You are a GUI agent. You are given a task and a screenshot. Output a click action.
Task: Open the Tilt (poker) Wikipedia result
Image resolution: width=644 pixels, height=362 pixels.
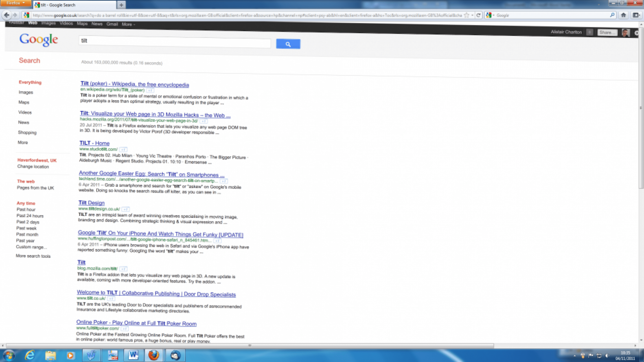(134, 84)
